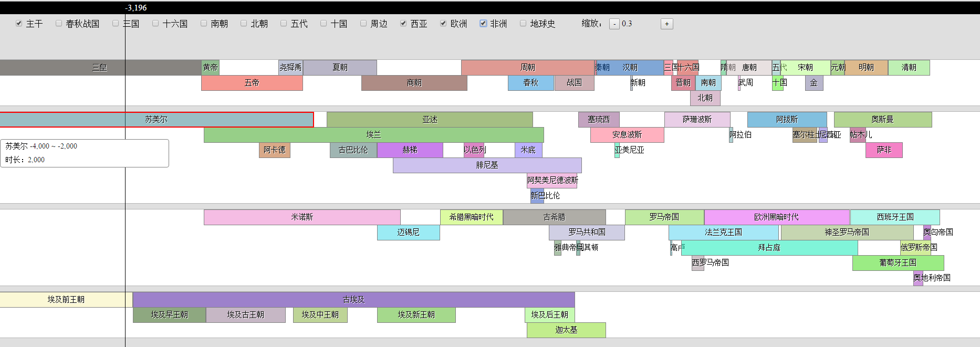The height and width of the screenshot is (347, 980).
Task: Click the zoom in plus button
Action: point(666,24)
